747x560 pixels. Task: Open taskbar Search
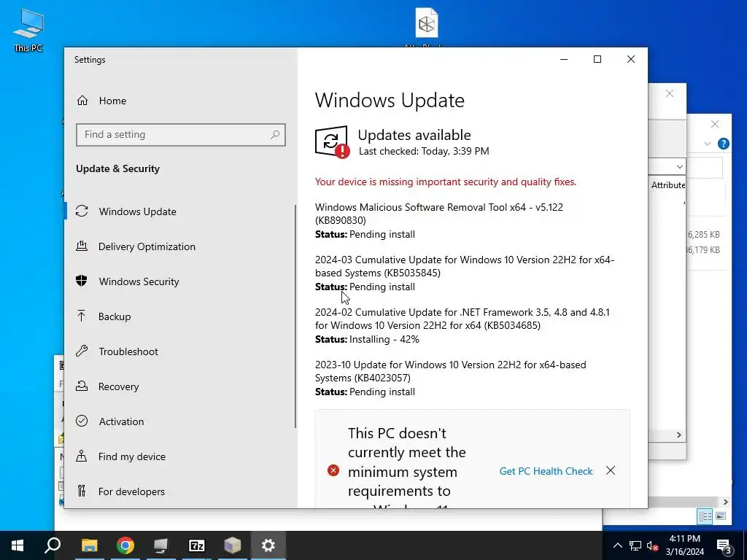tap(53, 545)
